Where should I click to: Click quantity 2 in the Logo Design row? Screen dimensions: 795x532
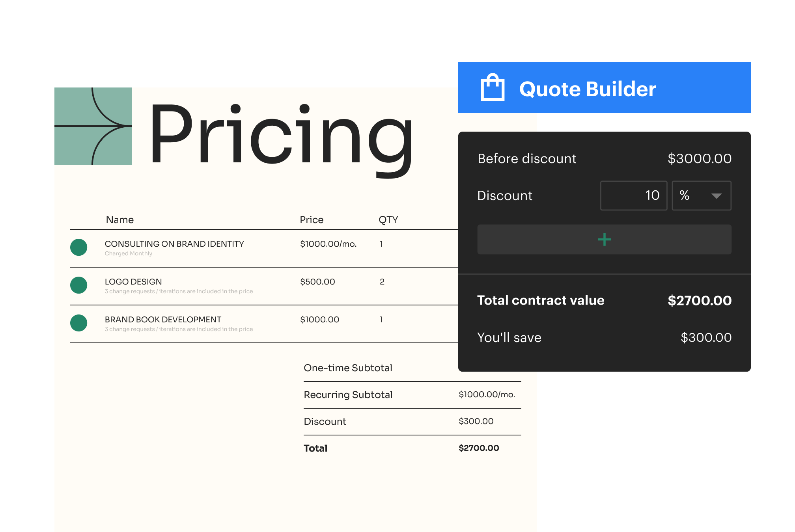tap(382, 282)
